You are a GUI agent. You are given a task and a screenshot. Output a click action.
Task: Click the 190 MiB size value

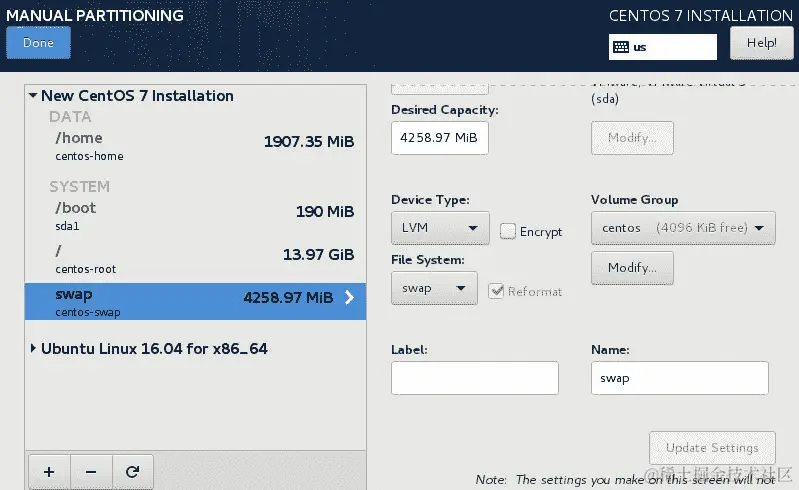click(x=325, y=211)
